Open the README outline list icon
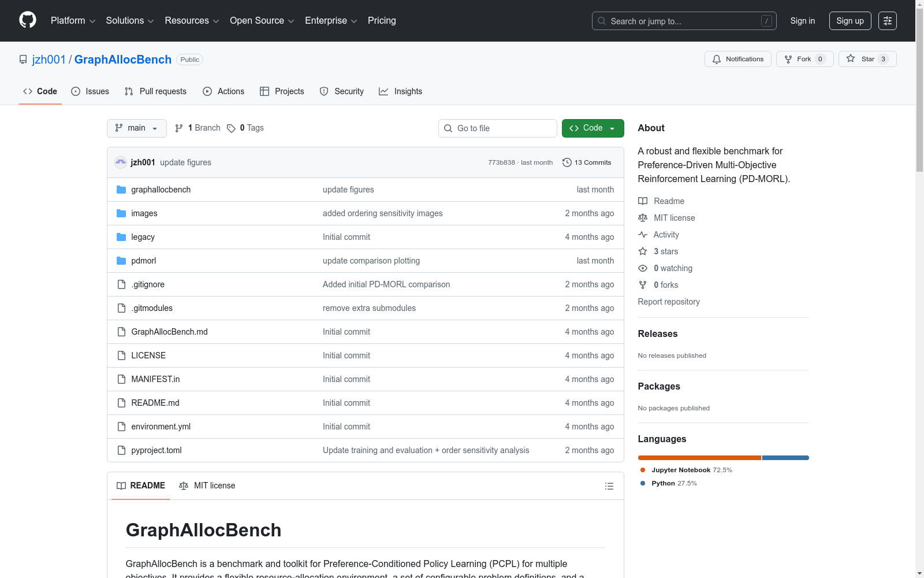 609,486
